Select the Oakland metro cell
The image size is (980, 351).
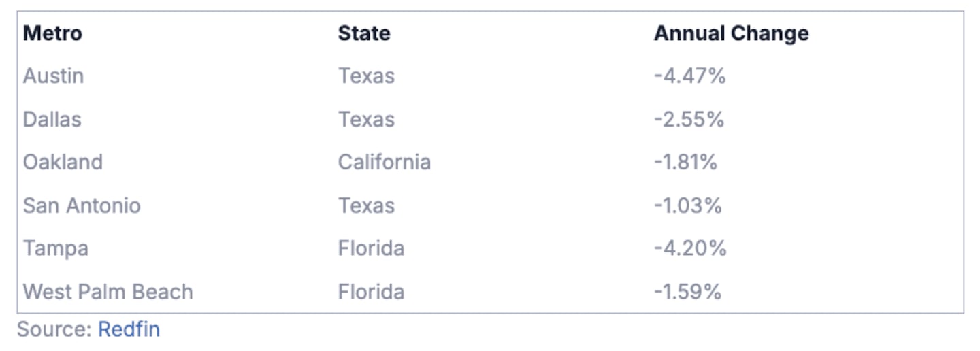[x=63, y=163]
